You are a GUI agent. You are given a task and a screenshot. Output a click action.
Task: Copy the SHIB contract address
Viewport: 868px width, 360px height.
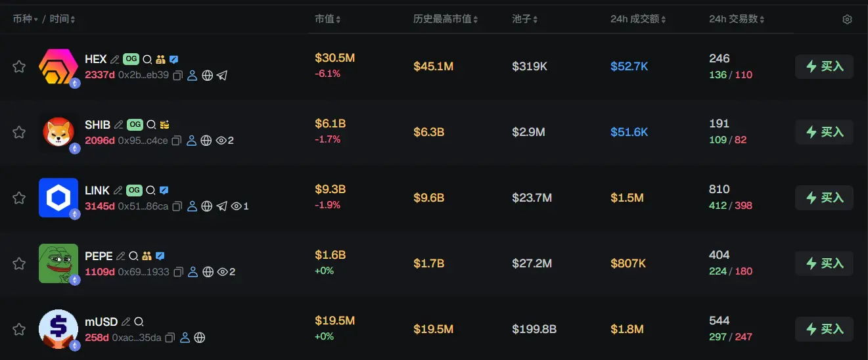(x=177, y=141)
